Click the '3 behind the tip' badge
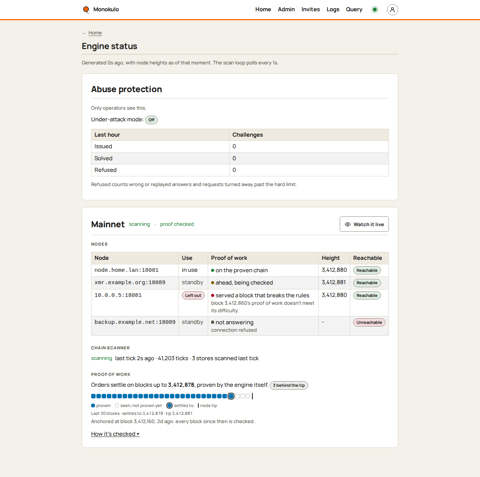This screenshot has width=480, height=477. 289,385
